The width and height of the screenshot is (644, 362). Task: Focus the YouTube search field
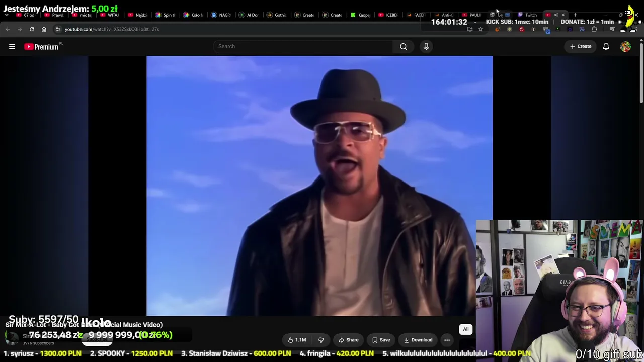tap(303, 47)
